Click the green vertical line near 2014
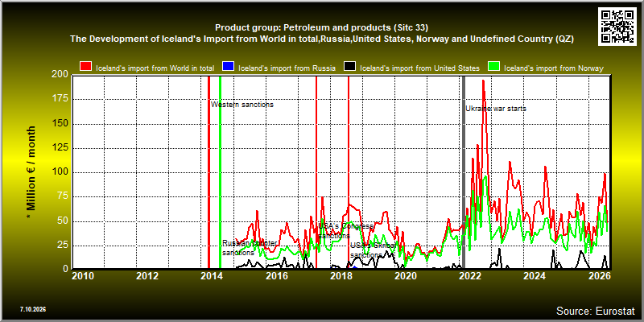Screen dimensions: 644x322 point(220,172)
